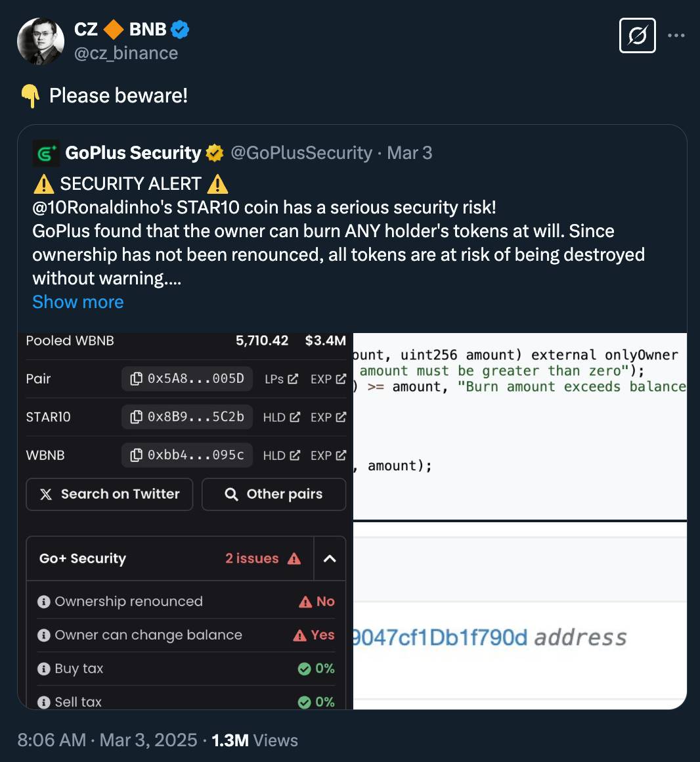This screenshot has height=762, width=700.
Task: Copy the WBNB address 0xbb4...095c
Action: click(187, 455)
